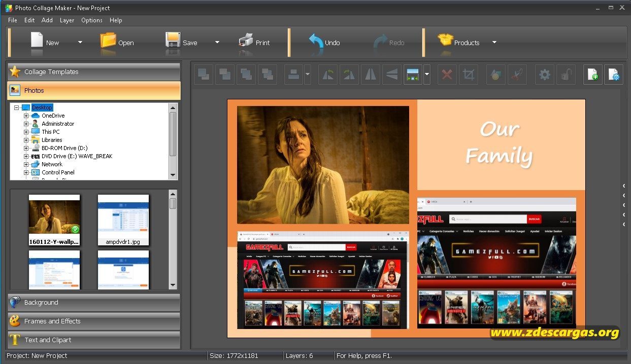Open the Products box icon

445,40
